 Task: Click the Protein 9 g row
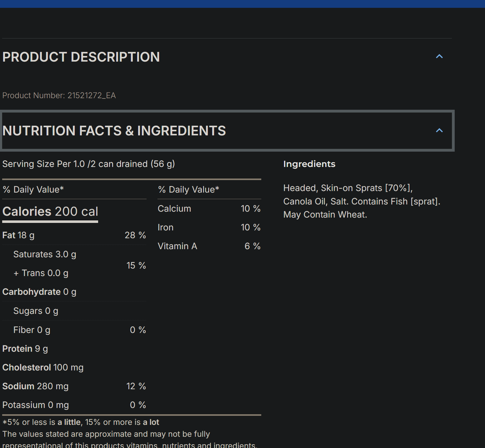74,349
